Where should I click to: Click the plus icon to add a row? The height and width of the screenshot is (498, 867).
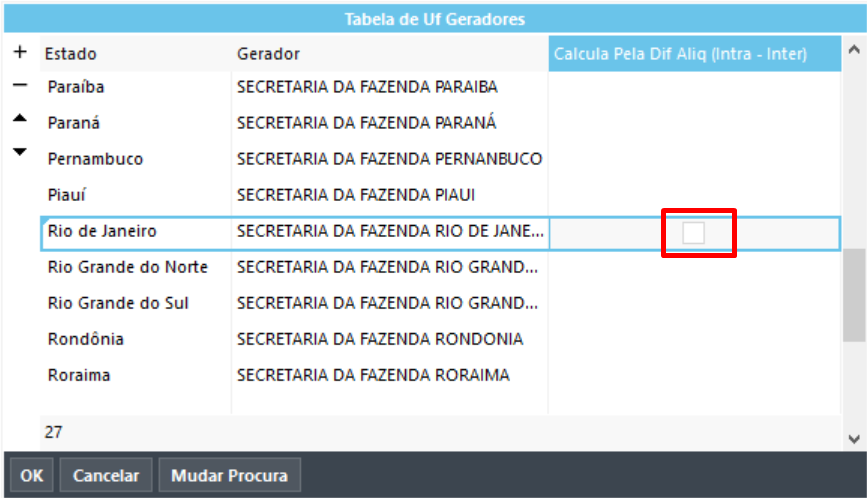pos(20,51)
